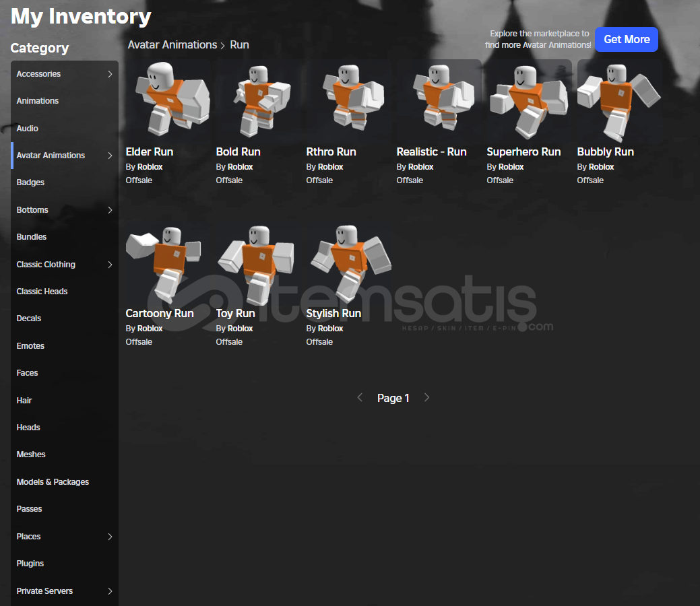Switch to the Badges category
This screenshot has width=700, height=606.
pos(30,182)
